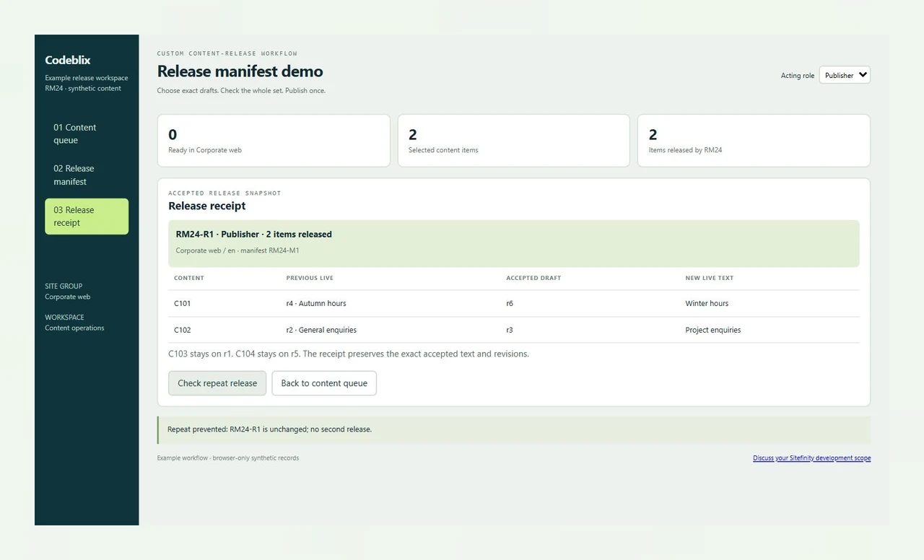Click the Selected content items card
The image size is (924, 560).
(x=513, y=141)
